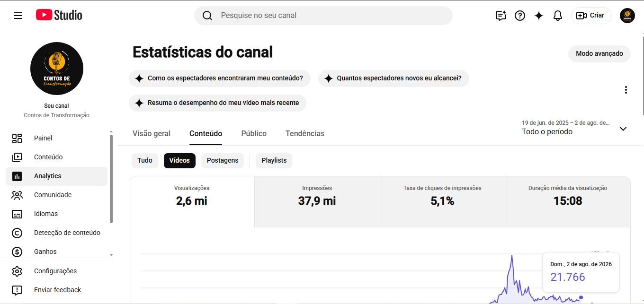The width and height of the screenshot is (644, 304).
Task: Select the Playlists filter chip
Action: pyautogui.click(x=274, y=160)
